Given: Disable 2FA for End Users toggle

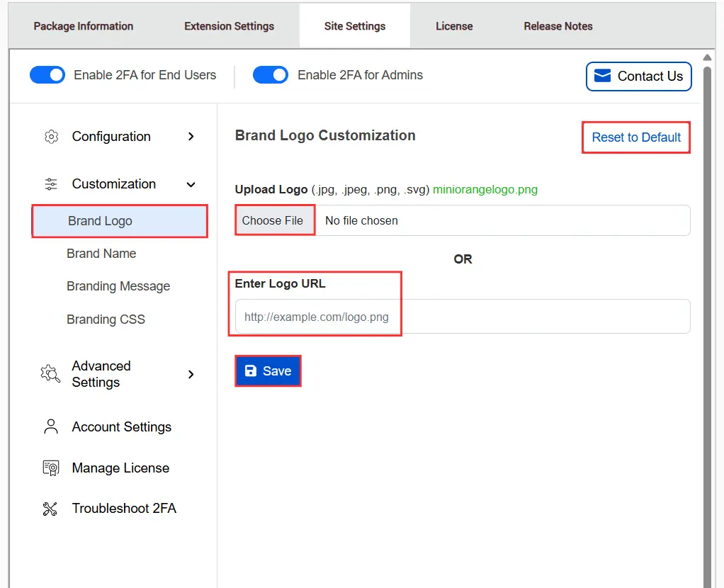Looking at the screenshot, I should 47,75.
